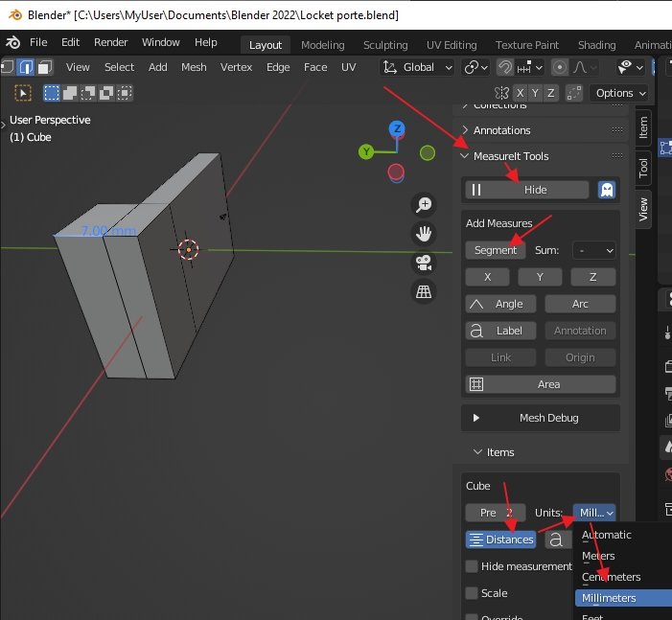The image size is (672, 620).
Task: Select edge select mode icon
Action: [x=26, y=67]
